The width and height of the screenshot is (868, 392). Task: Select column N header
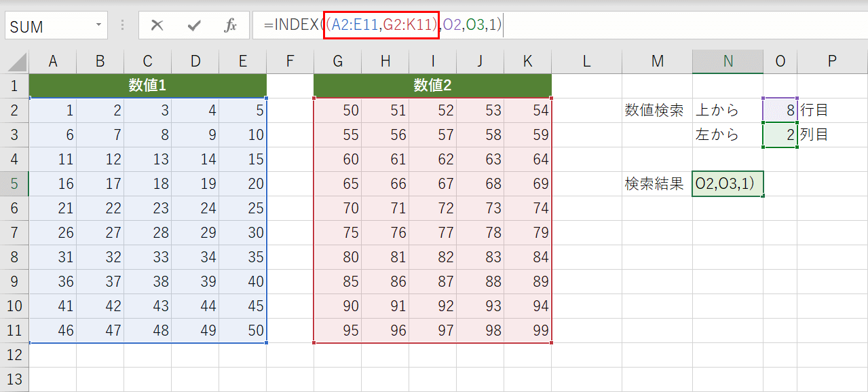point(727,60)
